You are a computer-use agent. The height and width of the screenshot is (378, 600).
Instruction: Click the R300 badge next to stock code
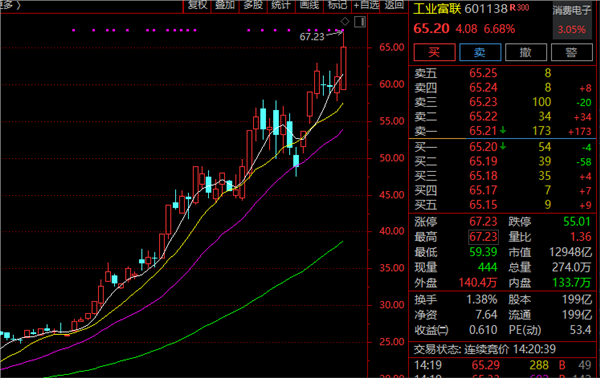pyautogui.click(x=519, y=8)
